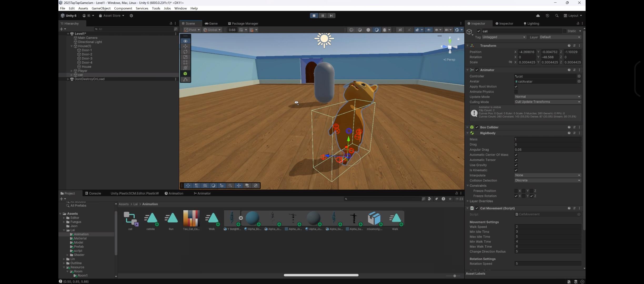The image size is (644, 284).
Task: Select the Move tool in scene toolbar
Action: (x=185, y=46)
